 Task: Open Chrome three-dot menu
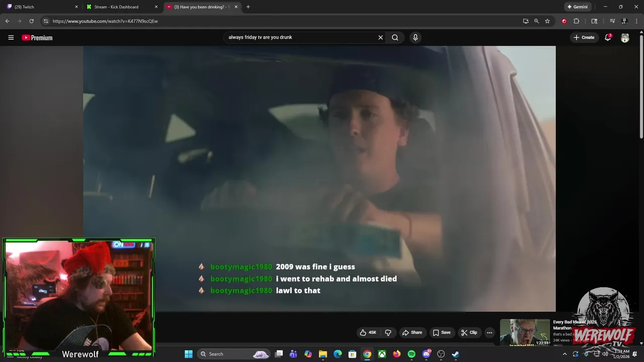636,21
